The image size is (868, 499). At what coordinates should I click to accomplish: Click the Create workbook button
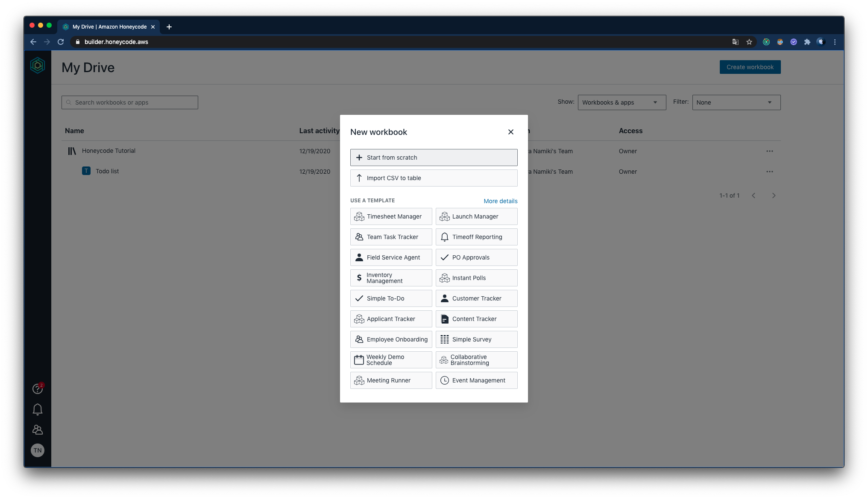coord(750,67)
